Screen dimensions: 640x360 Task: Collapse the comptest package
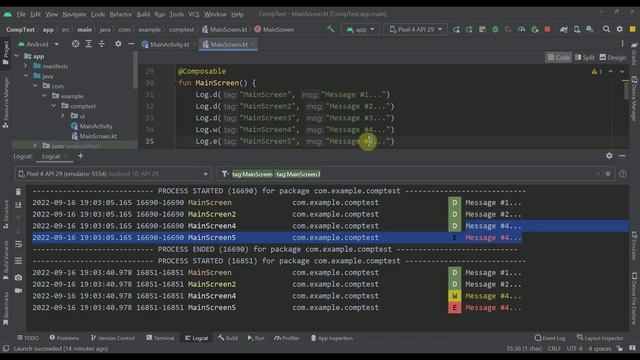click(54, 106)
